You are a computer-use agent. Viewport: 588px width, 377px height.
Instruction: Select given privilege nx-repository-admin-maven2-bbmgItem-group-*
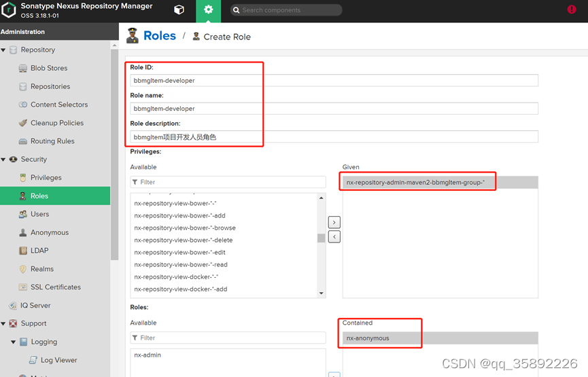pyautogui.click(x=440, y=183)
